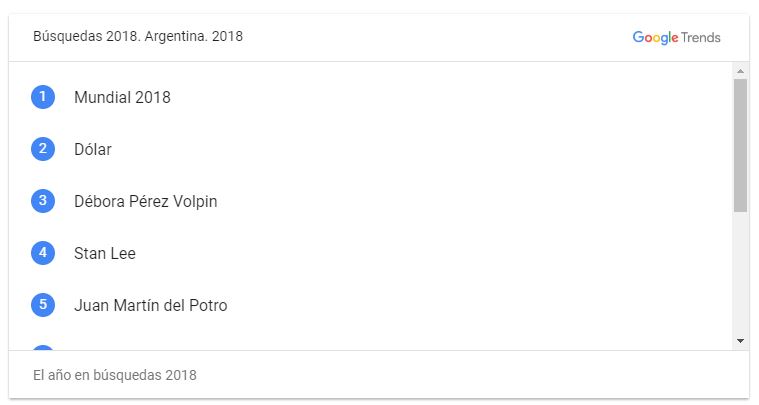This screenshot has width=759, height=405.
Task: Open the Stan Lee search term
Action: click(105, 253)
